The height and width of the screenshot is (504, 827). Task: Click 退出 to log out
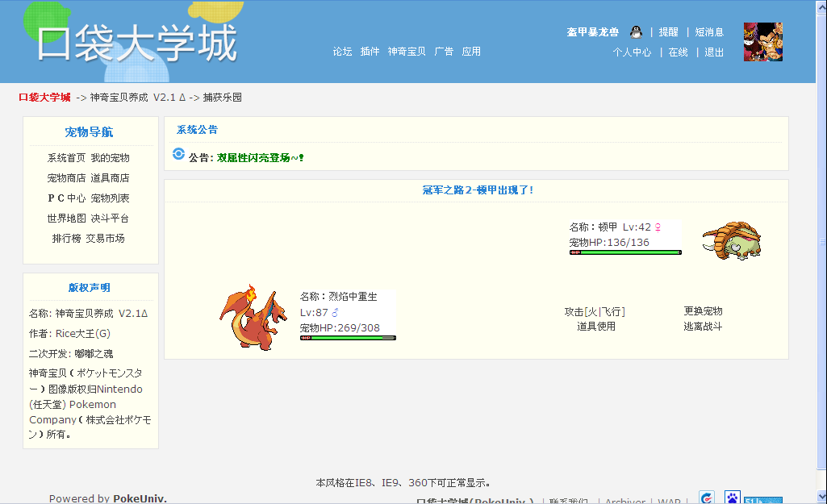713,52
